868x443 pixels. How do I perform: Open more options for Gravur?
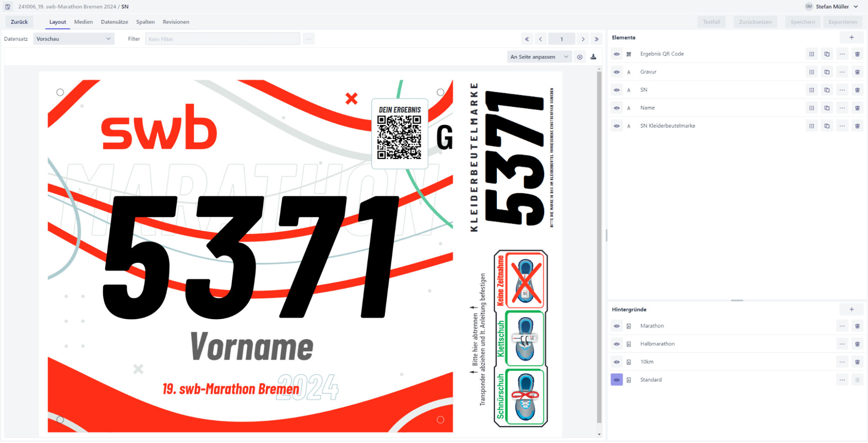[x=842, y=72]
